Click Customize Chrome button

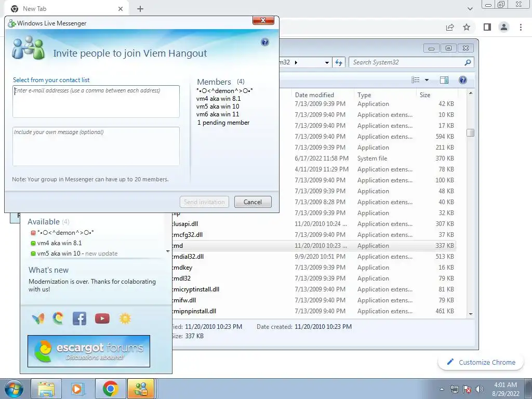[x=481, y=362]
